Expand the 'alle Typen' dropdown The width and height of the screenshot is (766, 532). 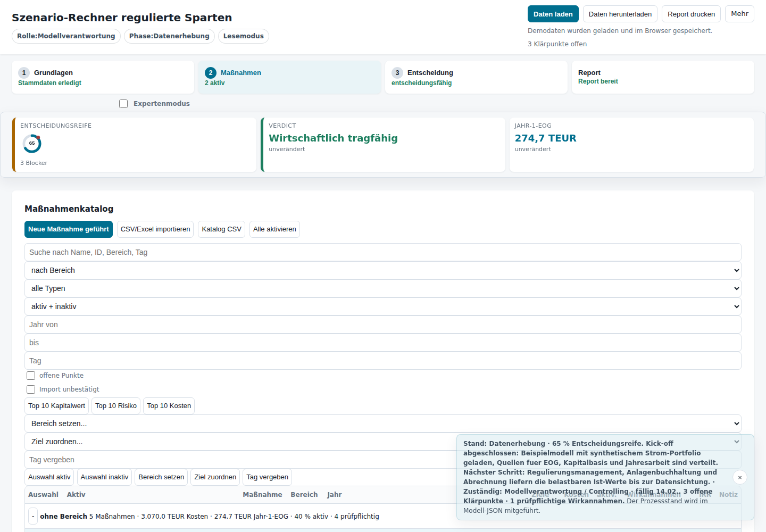point(383,288)
